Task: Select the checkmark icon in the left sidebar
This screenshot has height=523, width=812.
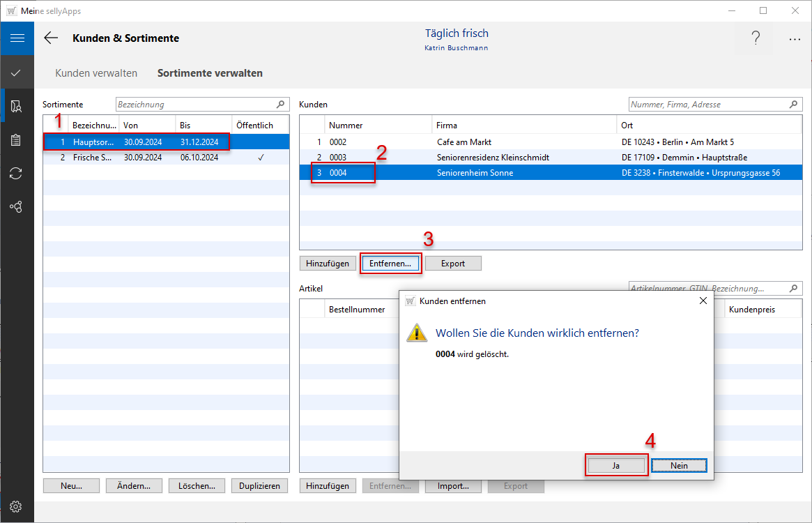Action: coord(17,73)
